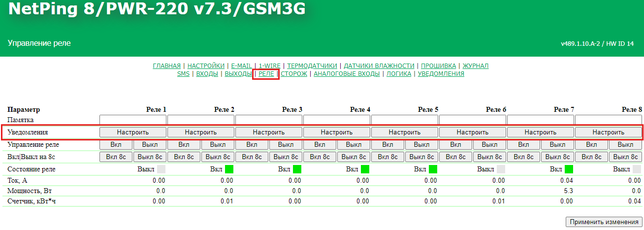Screen dimensions: 644x230
Task: Open the ЖУРНАЛ menu link
Action: pyautogui.click(x=475, y=66)
